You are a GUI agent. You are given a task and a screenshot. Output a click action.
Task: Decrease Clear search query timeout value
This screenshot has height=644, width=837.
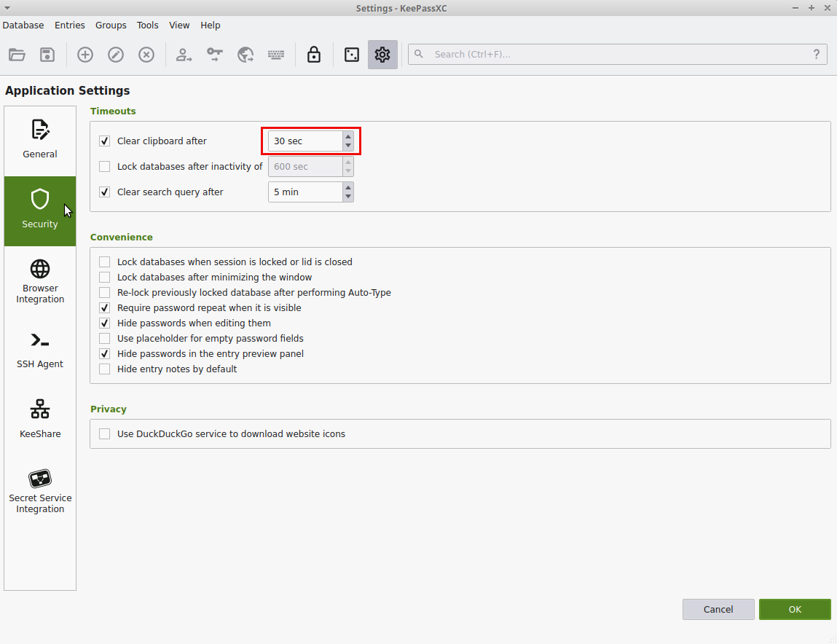click(x=348, y=197)
